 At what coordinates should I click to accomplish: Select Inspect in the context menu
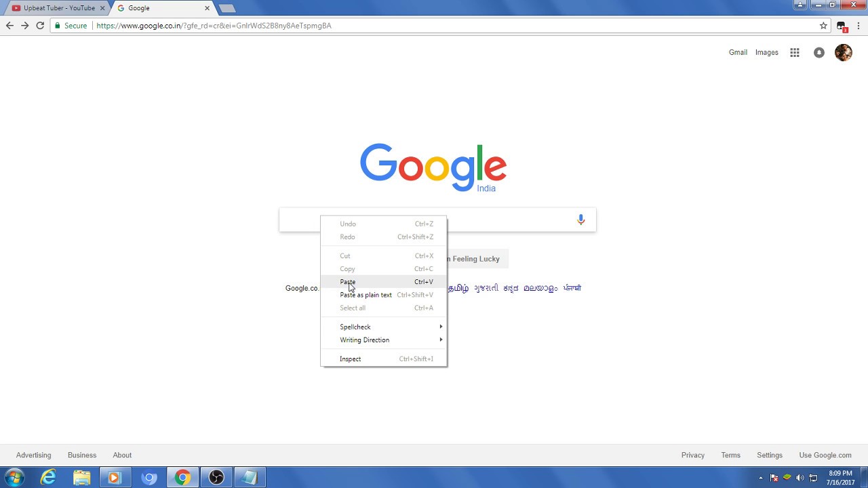point(384,359)
